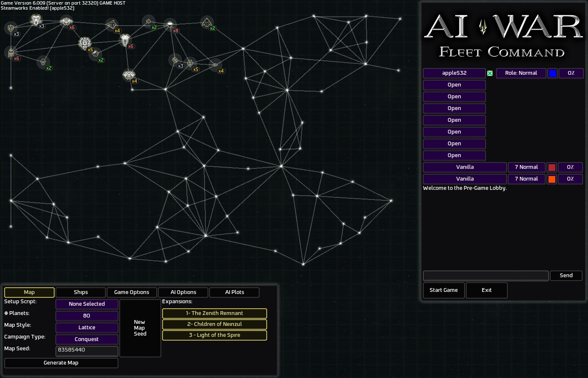Switch to the Map tab

[29, 292]
